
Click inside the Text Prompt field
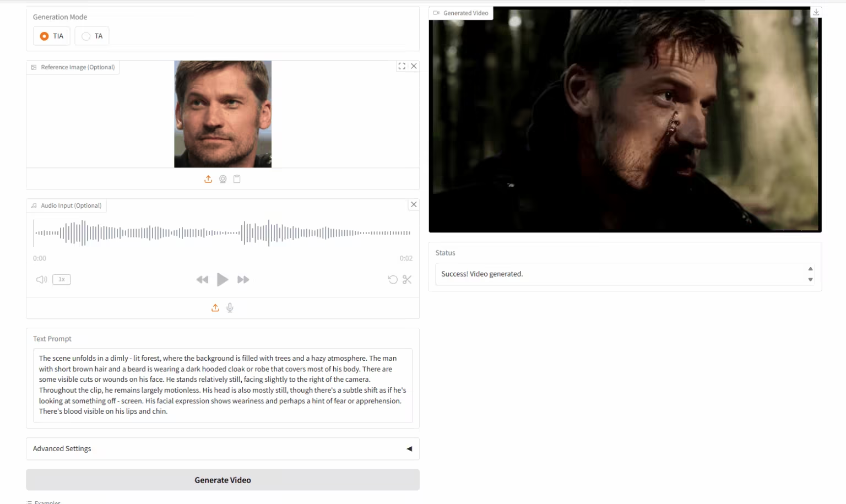click(x=223, y=384)
